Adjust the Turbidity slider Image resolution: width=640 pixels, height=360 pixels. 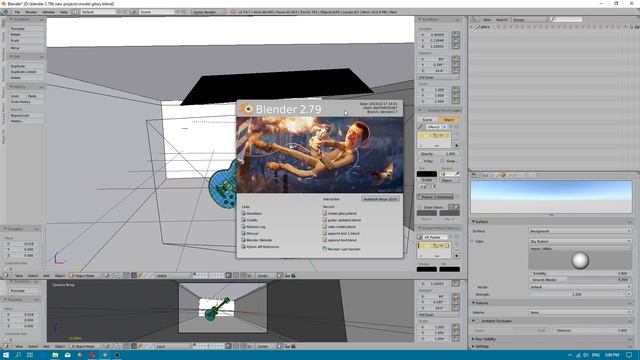click(x=580, y=273)
